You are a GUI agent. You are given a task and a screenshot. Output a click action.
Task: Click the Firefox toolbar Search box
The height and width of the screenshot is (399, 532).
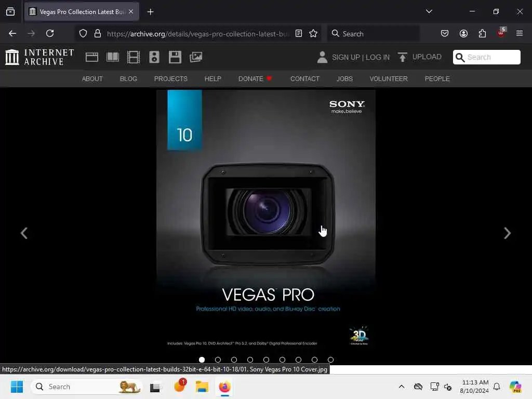(x=373, y=33)
